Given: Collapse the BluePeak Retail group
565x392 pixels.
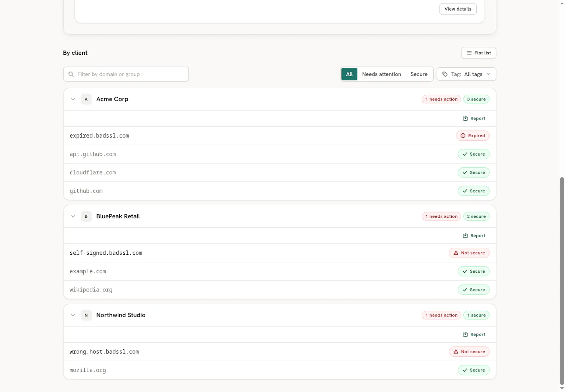Looking at the screenshot, I should tap(73, 216).
